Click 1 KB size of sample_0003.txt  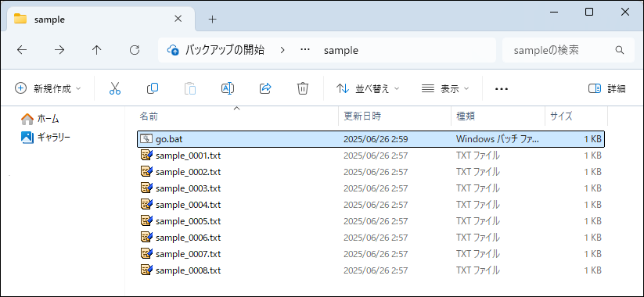pos(592,188)
